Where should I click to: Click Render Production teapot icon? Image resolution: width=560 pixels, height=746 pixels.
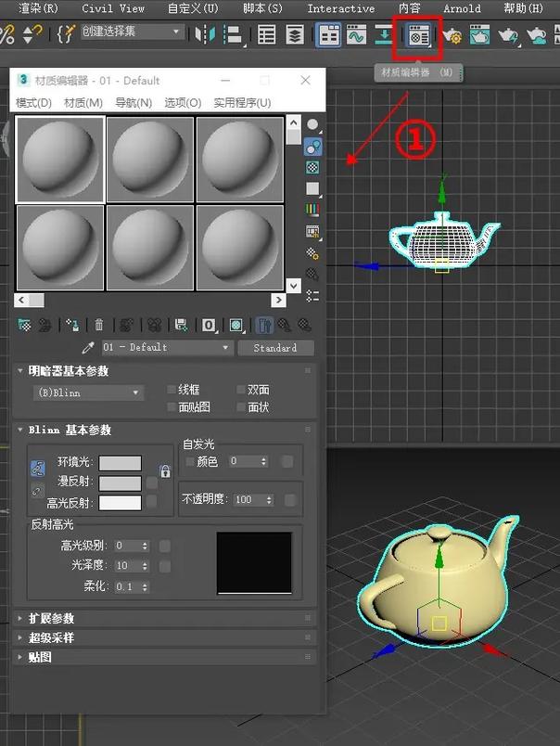point(508,36)
